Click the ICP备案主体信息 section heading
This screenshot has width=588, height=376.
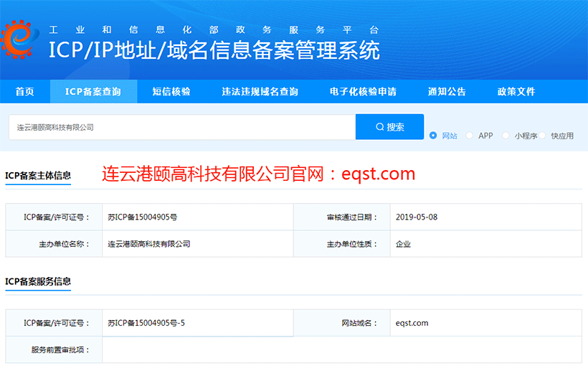[38, 175]
